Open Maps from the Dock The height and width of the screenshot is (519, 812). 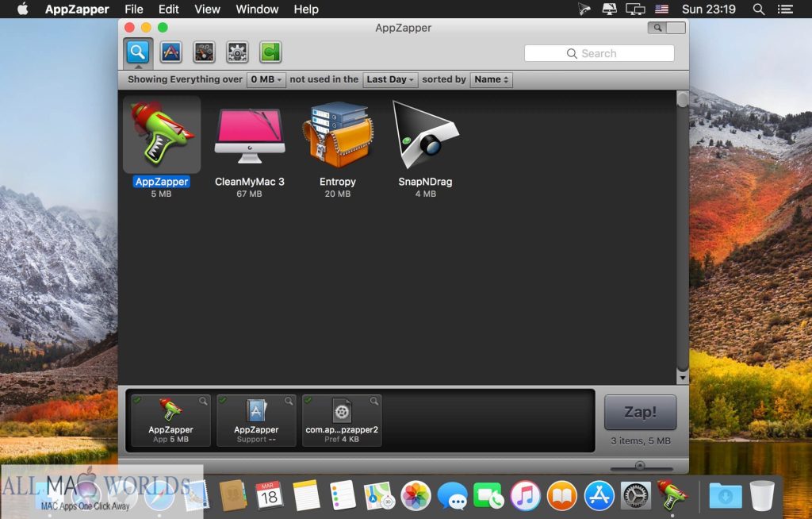(379, 496)
